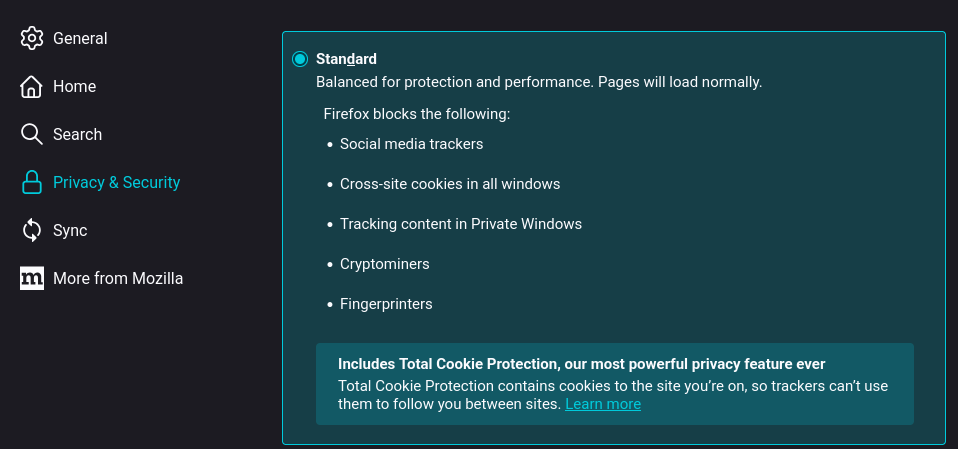
Task: Open the General settings category
Action: [80, 39]
